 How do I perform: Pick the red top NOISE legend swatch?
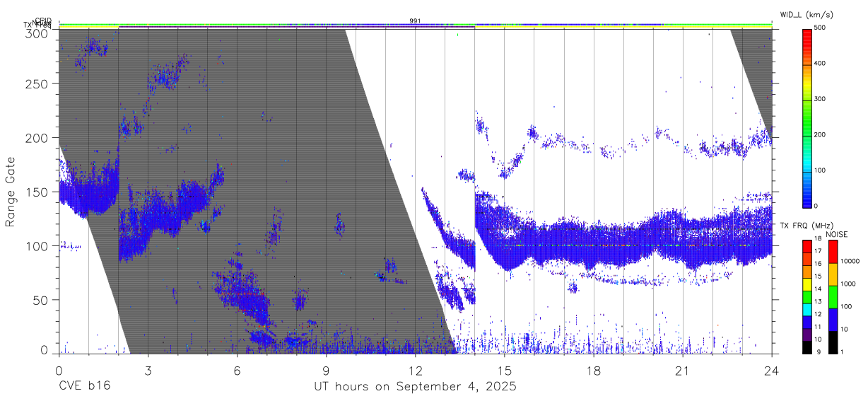click(833, 252)
